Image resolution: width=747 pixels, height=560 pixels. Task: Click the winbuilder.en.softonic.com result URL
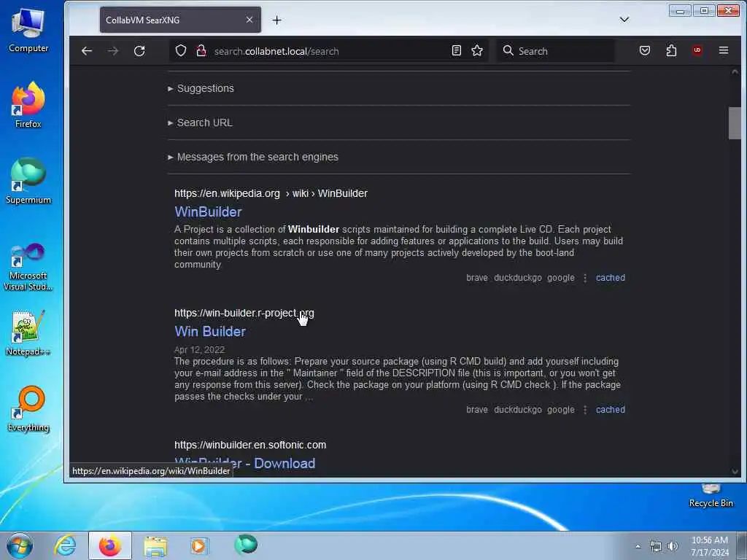tap(250, 445)
